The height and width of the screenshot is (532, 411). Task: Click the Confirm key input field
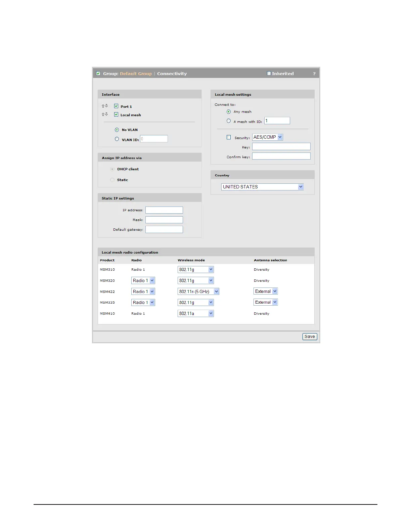click(281, 156)
